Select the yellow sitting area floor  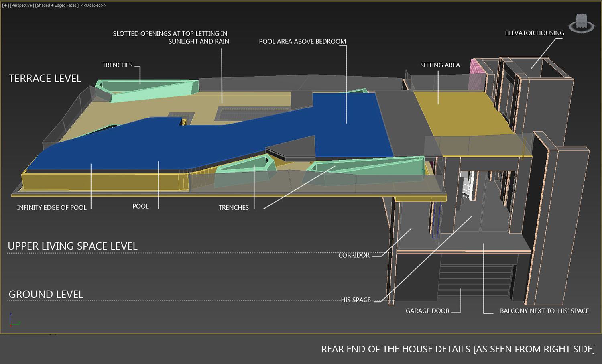462,114
